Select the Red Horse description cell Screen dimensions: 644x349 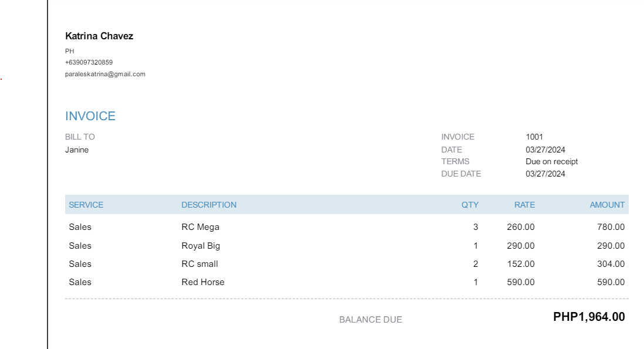coord(203,282)
